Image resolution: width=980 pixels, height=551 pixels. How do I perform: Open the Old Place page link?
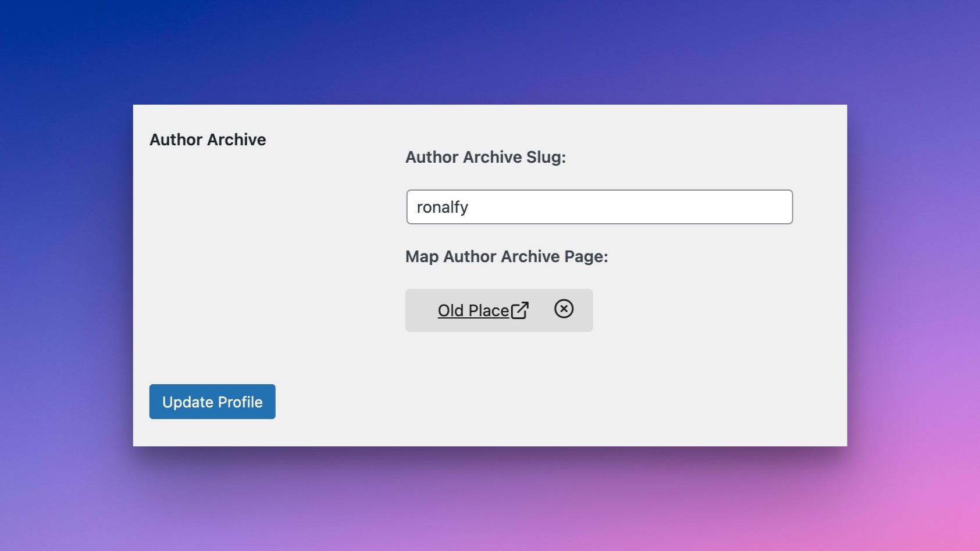[473, 310]
